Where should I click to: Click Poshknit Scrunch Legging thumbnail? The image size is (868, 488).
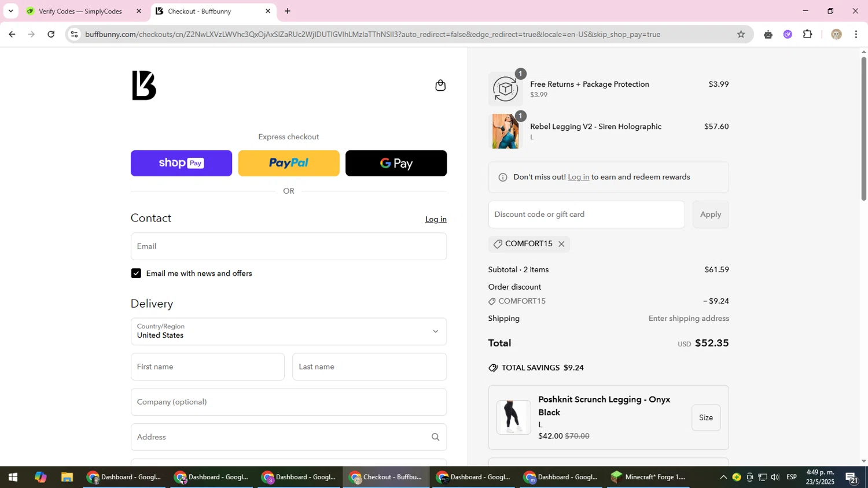513,417
